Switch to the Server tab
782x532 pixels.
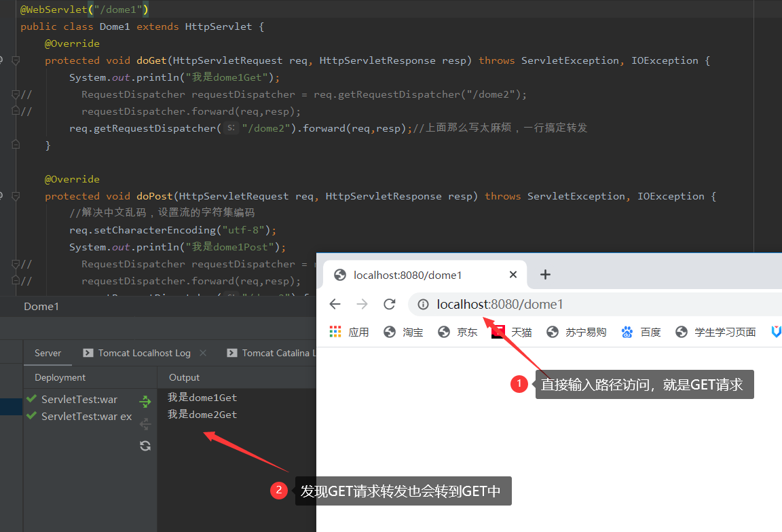(48, 353)
